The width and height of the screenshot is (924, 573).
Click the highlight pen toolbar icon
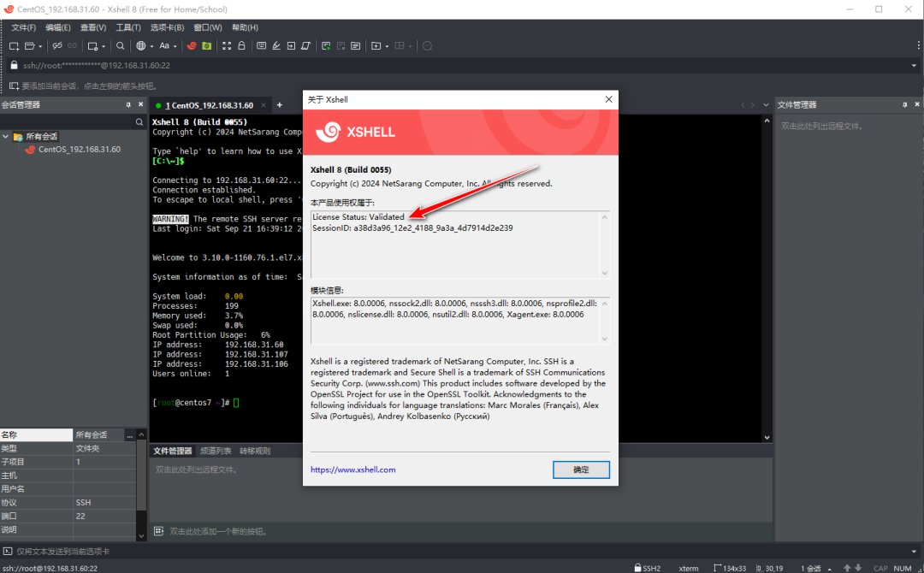pyautogui.click(x=275, y=46)
